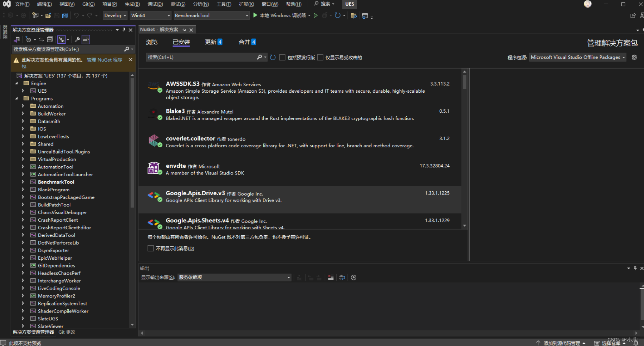Screen dimensions: 644x346
Task: Enable Include Prerelease checkbox
Action: (x=282, y=57)
